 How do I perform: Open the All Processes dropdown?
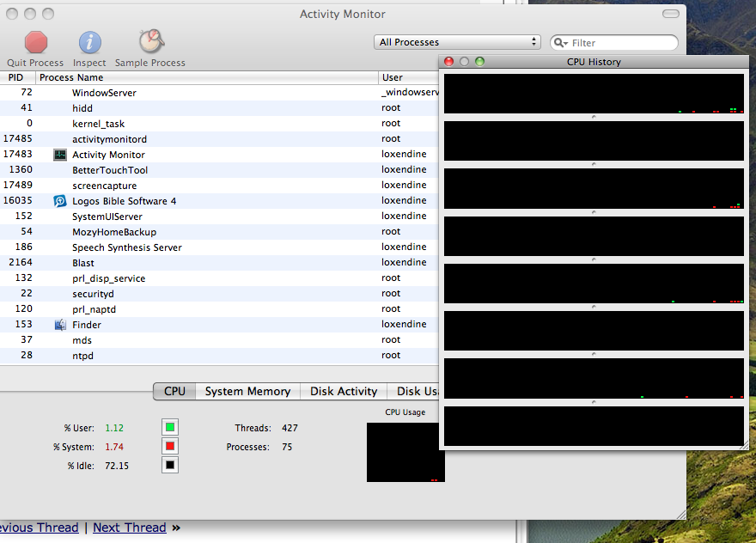coord(457,42)
